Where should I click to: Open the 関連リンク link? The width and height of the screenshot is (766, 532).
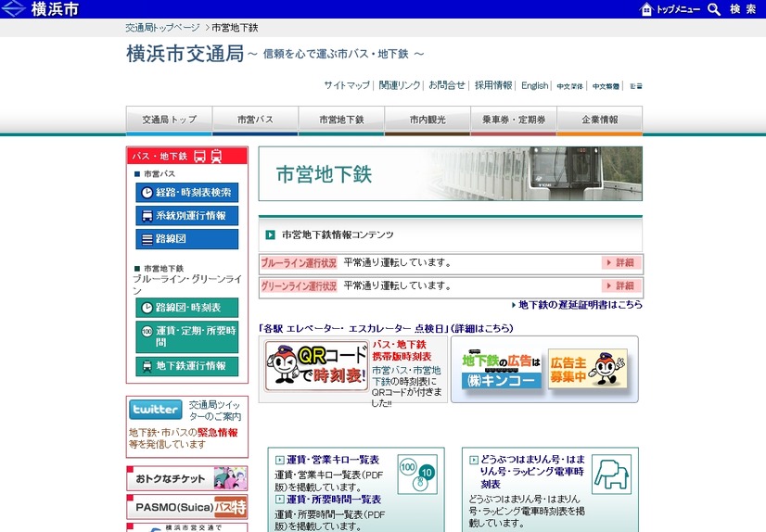pos(400,85)
